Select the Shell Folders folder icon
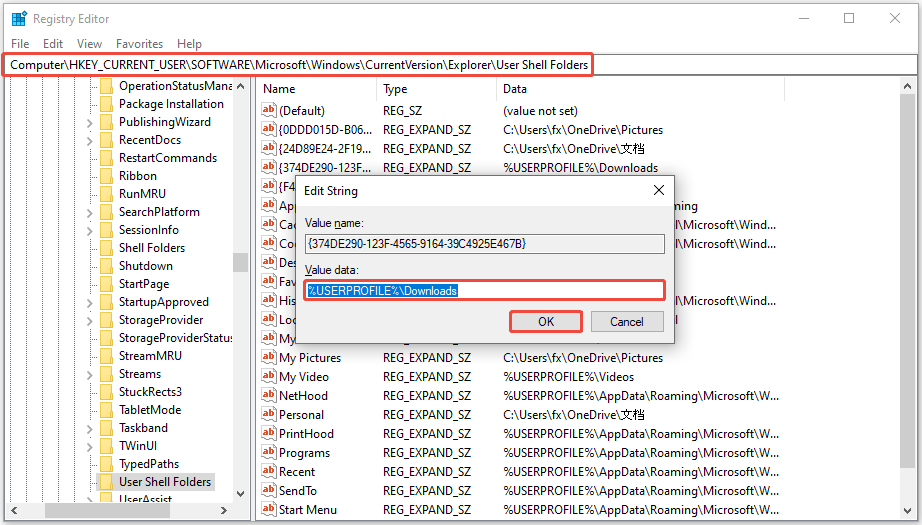This screenshot has width=922, height=525. (x=106, y=248)
